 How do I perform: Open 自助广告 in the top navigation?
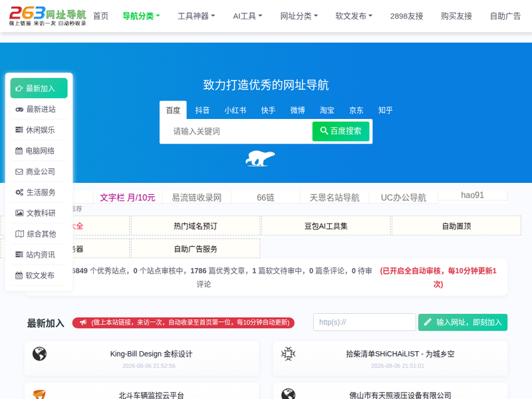pyautogui.click(x=505, y=16)
